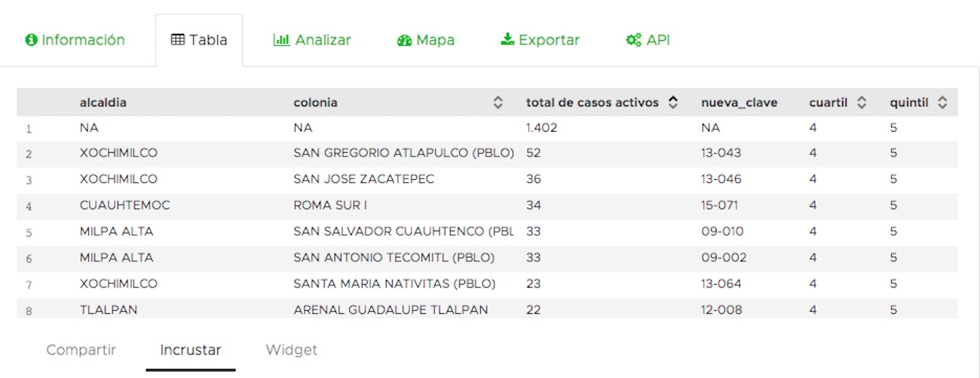Sort table by cuartil column arrows
Screen dimensions: 980x378
point(862,103)
